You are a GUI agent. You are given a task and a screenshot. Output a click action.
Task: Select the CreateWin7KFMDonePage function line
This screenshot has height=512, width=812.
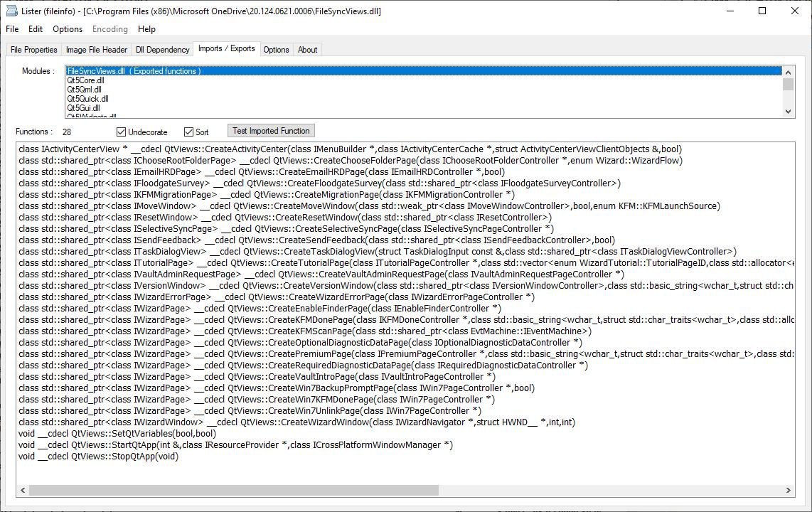(257, 400)
